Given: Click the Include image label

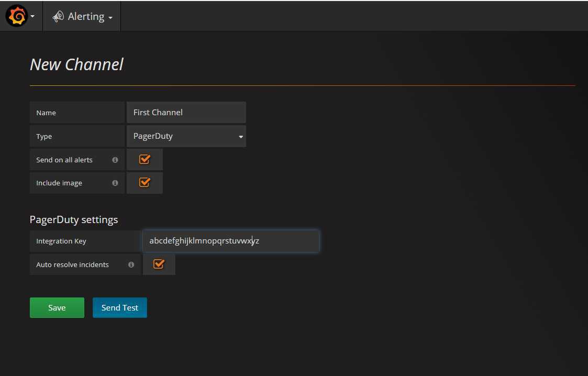Looking at the screenshot, I should [59, 183].
